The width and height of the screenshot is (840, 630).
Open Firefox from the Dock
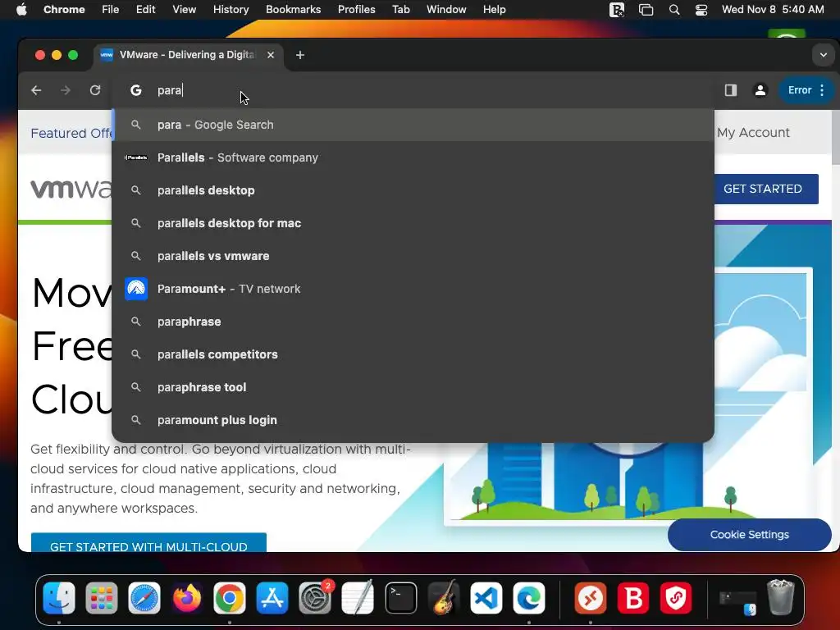pyautogui.click(x=187, y=598)
